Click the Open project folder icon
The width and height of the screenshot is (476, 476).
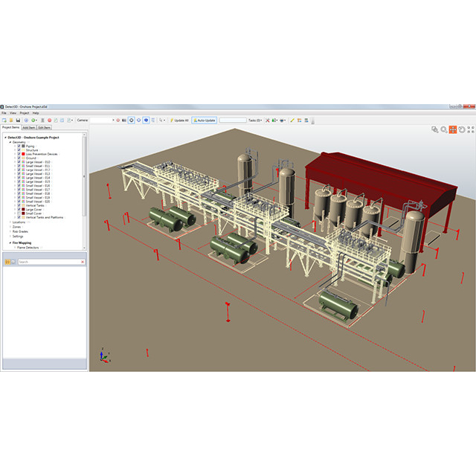[x=11, y=120]
